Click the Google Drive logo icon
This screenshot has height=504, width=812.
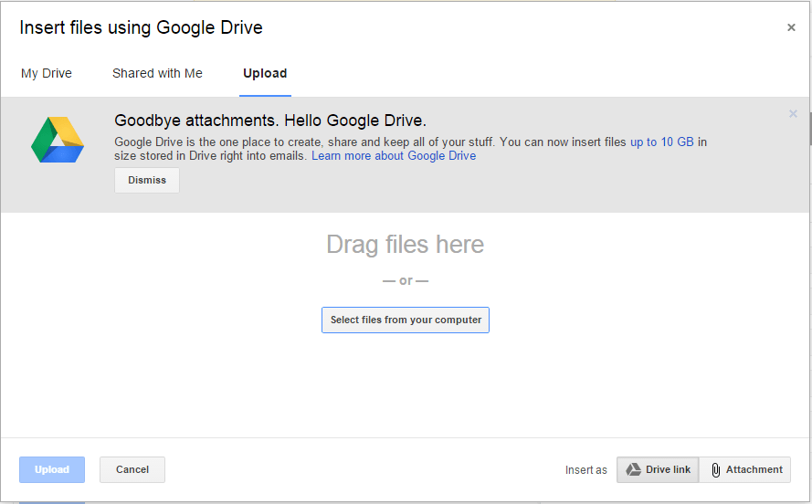tap(58, 140)
